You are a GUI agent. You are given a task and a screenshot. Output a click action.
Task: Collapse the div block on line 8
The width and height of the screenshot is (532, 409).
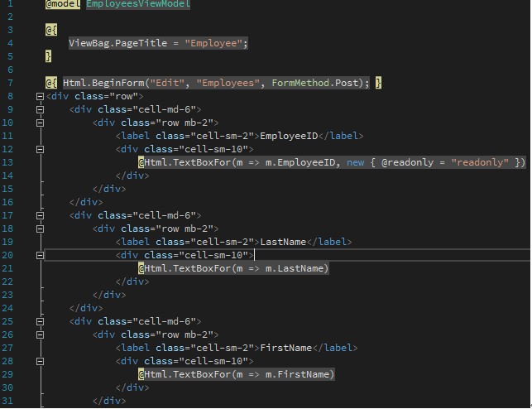point(40,96)
